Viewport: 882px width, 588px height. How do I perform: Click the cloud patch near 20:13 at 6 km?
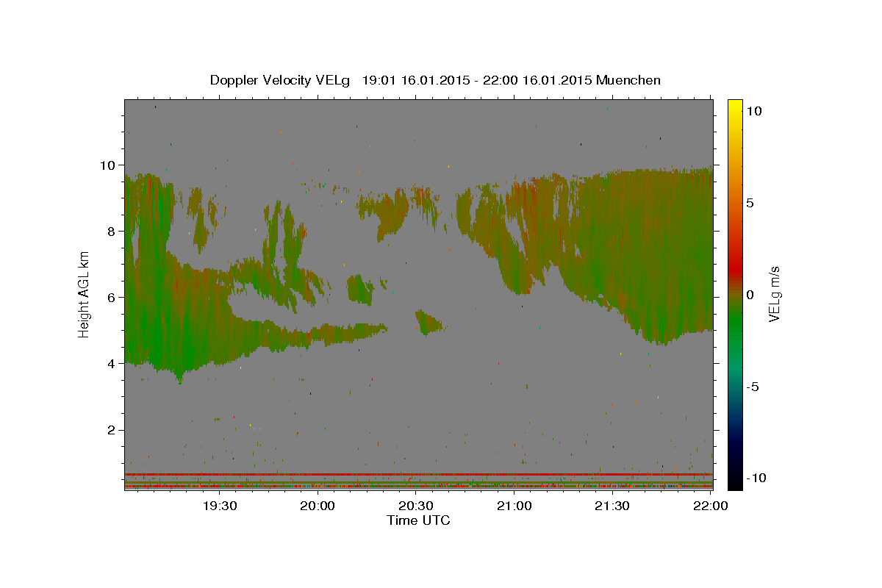click(360, 290)
